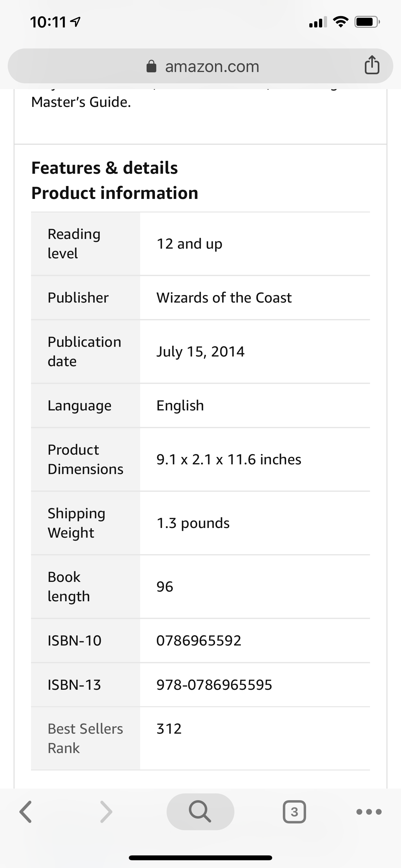
Task: Tap the padlock security icon
Action: (151, 67)
